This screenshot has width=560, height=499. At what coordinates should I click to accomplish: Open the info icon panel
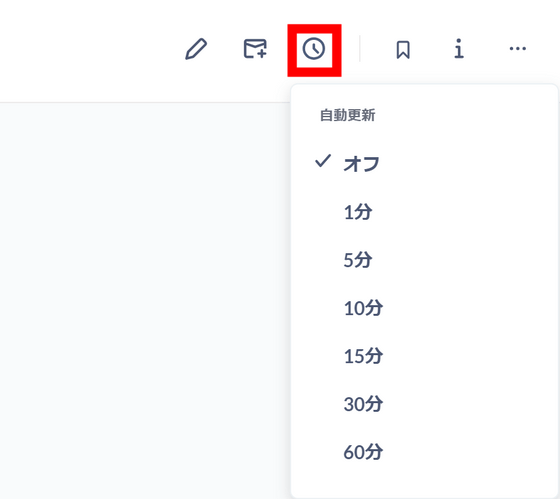[459, 49]
